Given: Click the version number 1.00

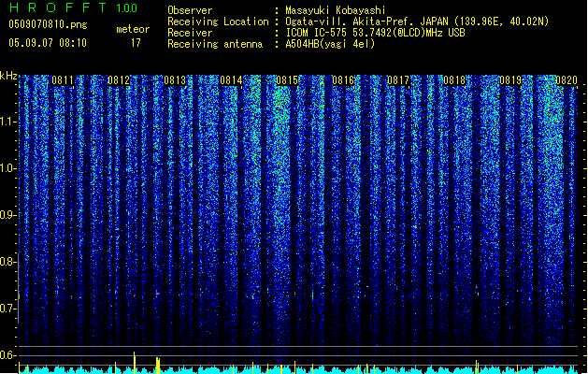Looking at the screenshot, I should [126, 7].
